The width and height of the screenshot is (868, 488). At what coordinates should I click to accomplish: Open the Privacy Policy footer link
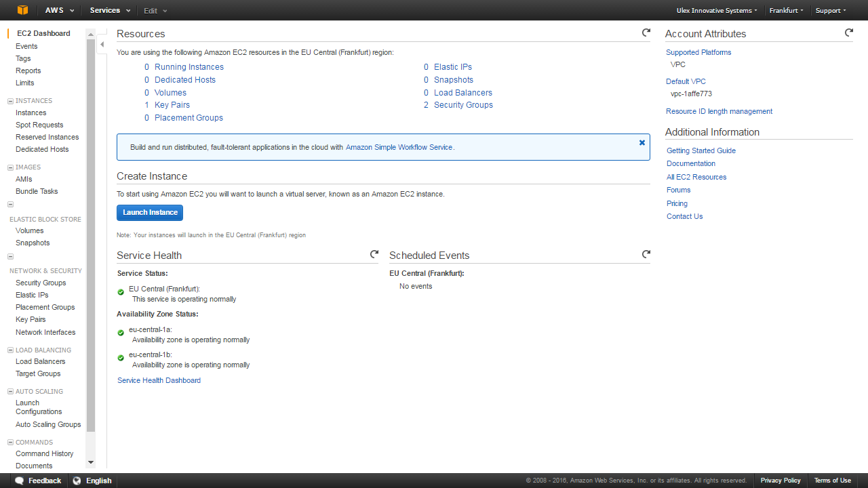(x=781, y=481)
